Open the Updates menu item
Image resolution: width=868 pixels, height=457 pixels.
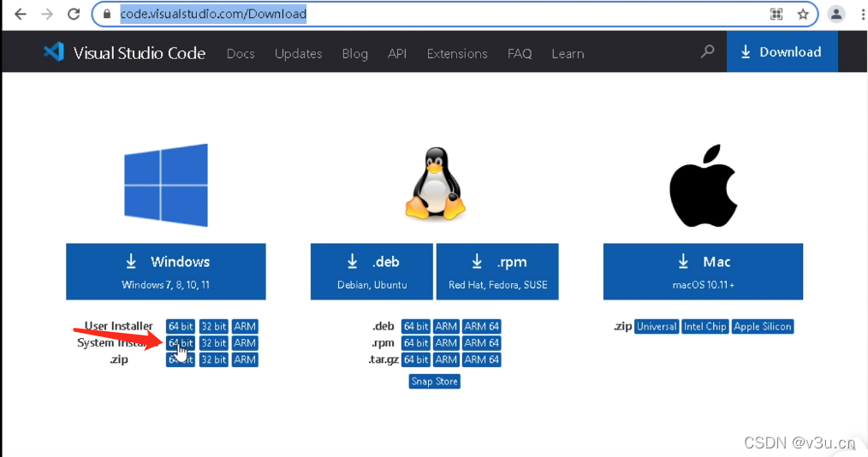click(x=299, y=54)
